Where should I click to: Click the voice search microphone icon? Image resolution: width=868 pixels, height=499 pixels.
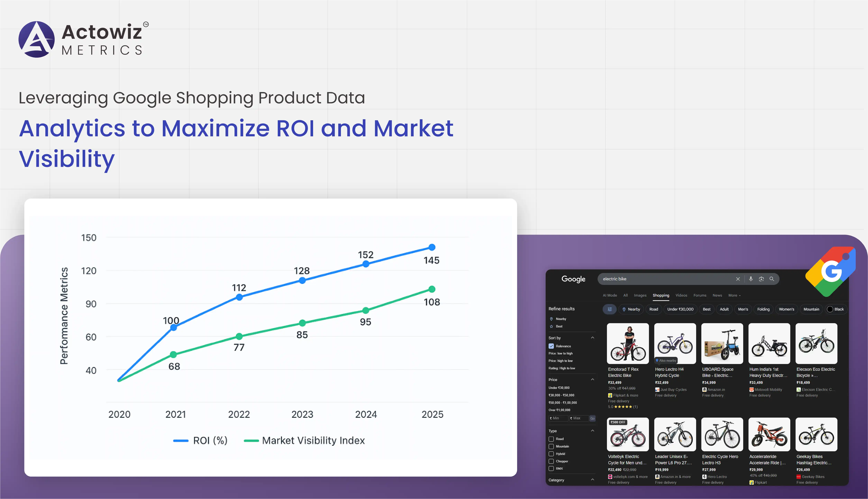(x=751, y=279)
